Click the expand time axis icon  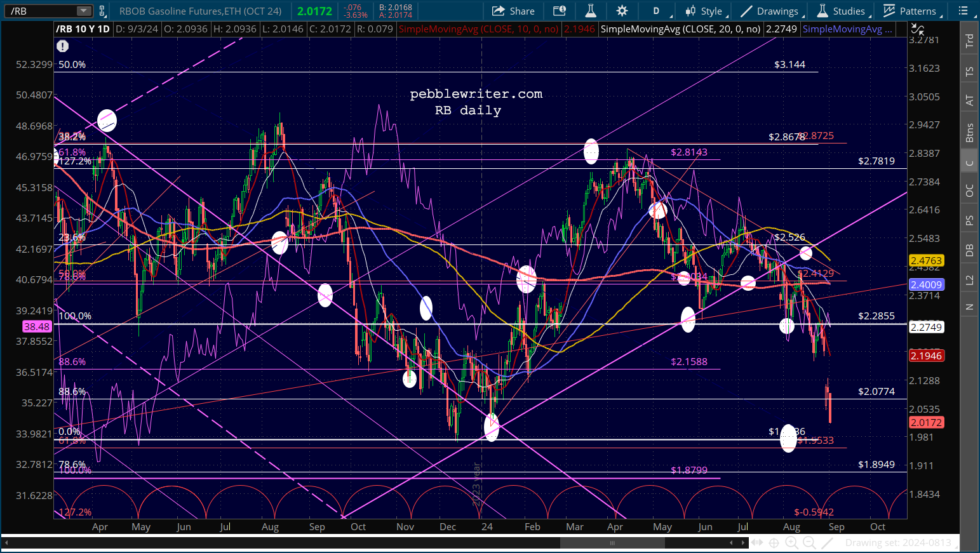pos(758,543)
